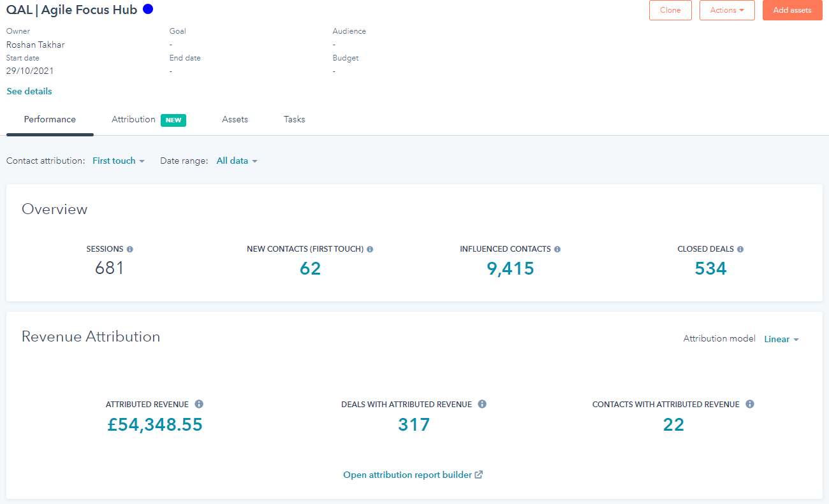The height and width of the screenshot is (504, 829).
Task: Click info icon beside Attributed Revenue label
Action: click(x=199, y=404)
